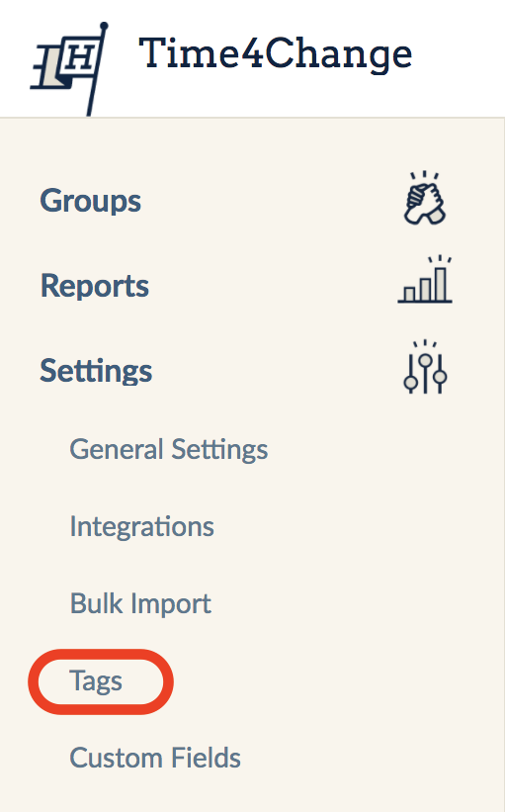The image size is (505, 812).
Task: Click the Time4Change organization name
Action: pos(276,55)
